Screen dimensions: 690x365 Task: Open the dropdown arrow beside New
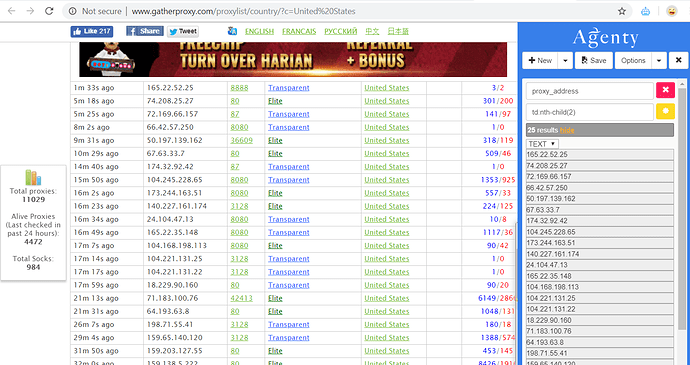click(565, 61)
